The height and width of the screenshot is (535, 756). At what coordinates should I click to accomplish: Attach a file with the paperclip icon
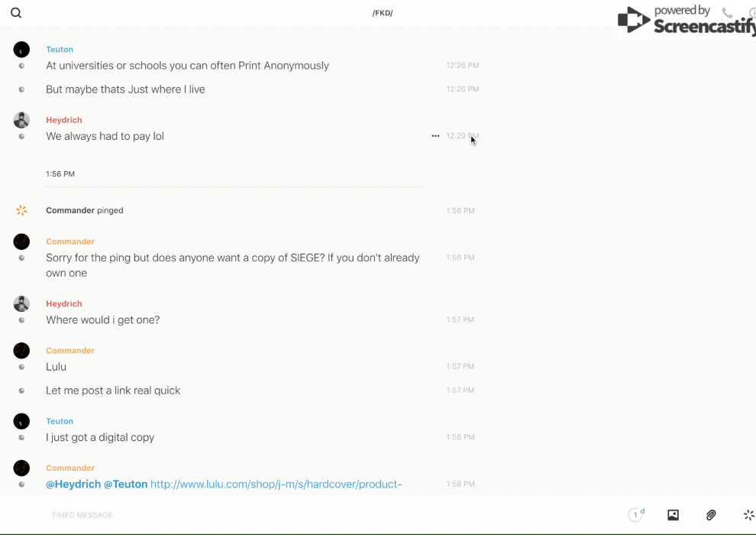(x=711, y=515)
